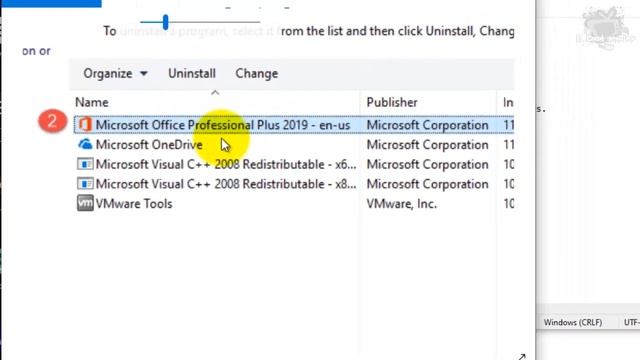
Task: Click the sort arrow above Name column
Action: click(x=215, y=93)
